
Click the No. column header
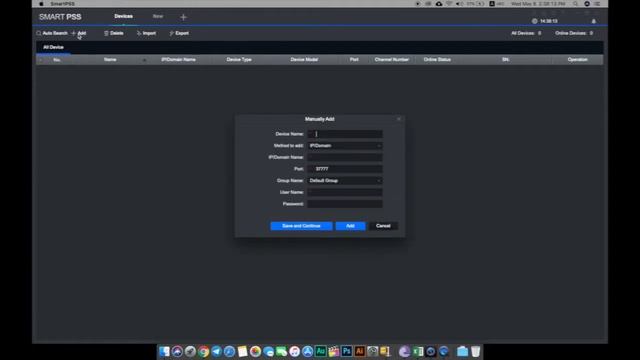pyautogui.click(x=57, y=60)
